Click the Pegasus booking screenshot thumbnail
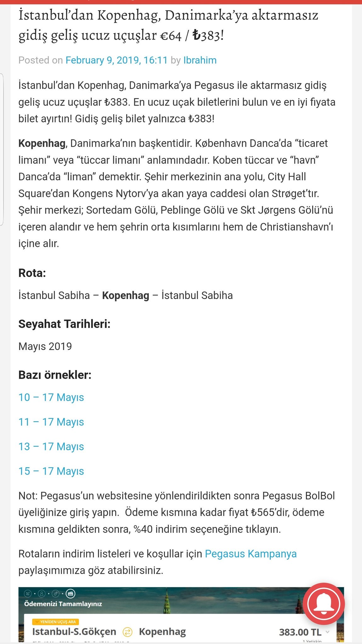 click(181, 614)
